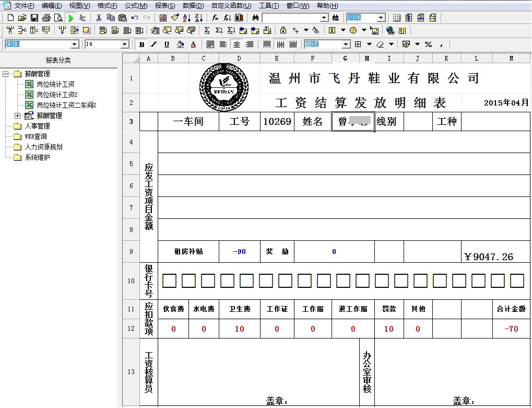Open the search combo box dropdown arrow

pos(324,18)
